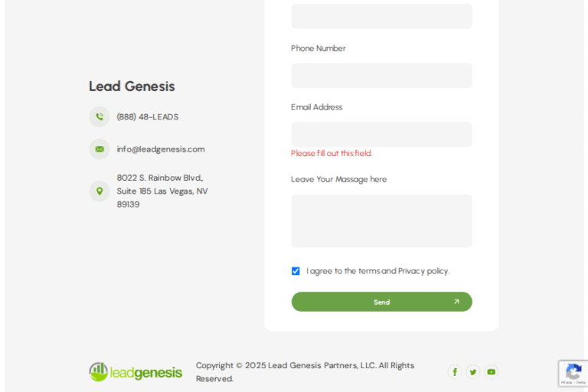Click the 8022 S. Rainbow Blvd address
Image resolution: width=588 pixels, height=392 pixels.
tap(162, 191)
